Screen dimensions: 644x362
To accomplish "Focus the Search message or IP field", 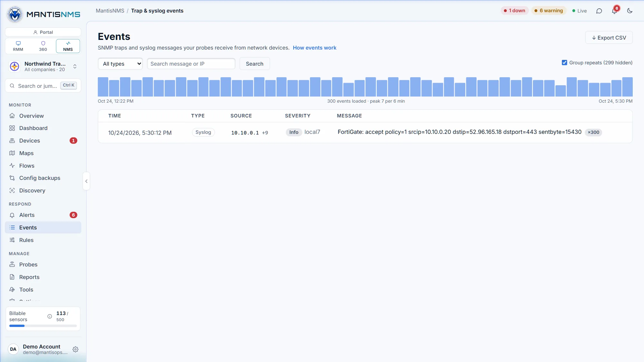I will click(191, 64).
